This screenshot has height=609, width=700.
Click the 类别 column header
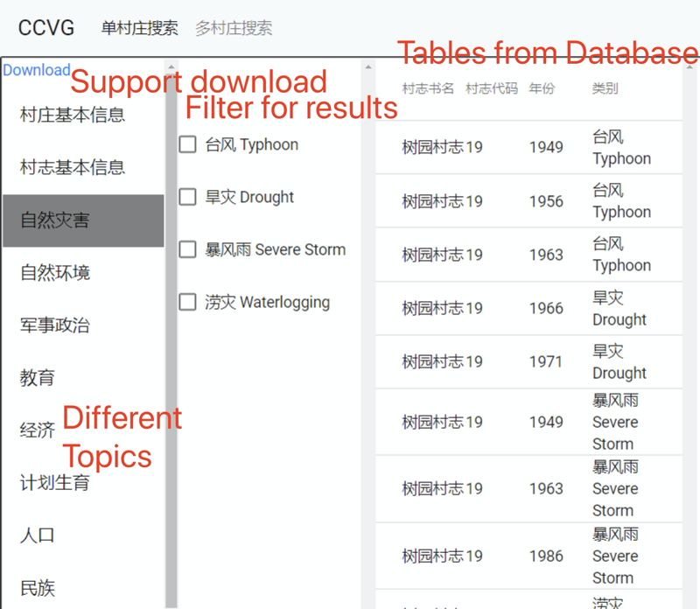click(605, 88)
